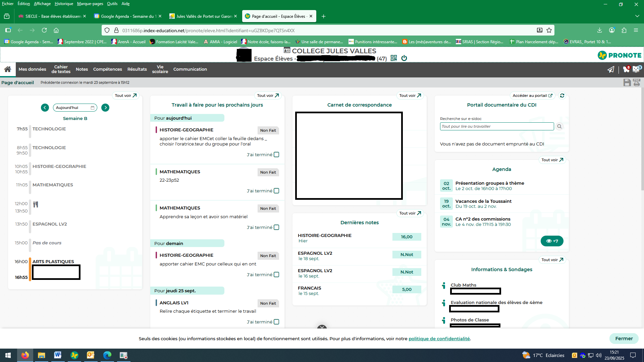Image resolution: width=644 pixels, height=362 pixels.
Task: Check J'ai terminé for MATHEMATIQUES 22-23p52
Action: click(276, 191)
